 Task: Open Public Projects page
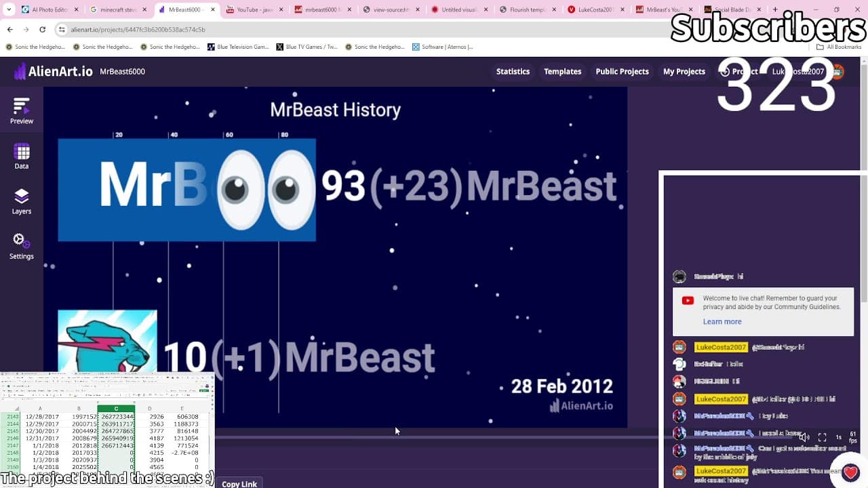point(622,71)
